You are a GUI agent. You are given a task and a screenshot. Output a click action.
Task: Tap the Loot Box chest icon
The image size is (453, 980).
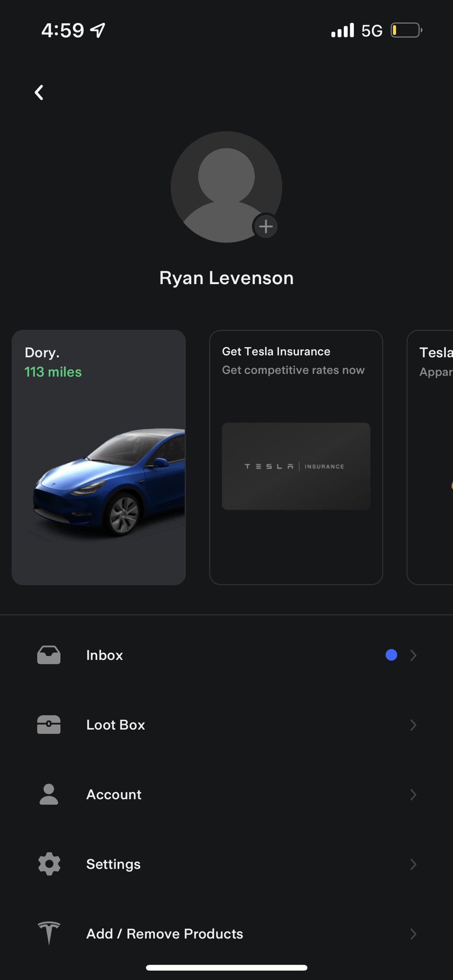coord(49,724)
